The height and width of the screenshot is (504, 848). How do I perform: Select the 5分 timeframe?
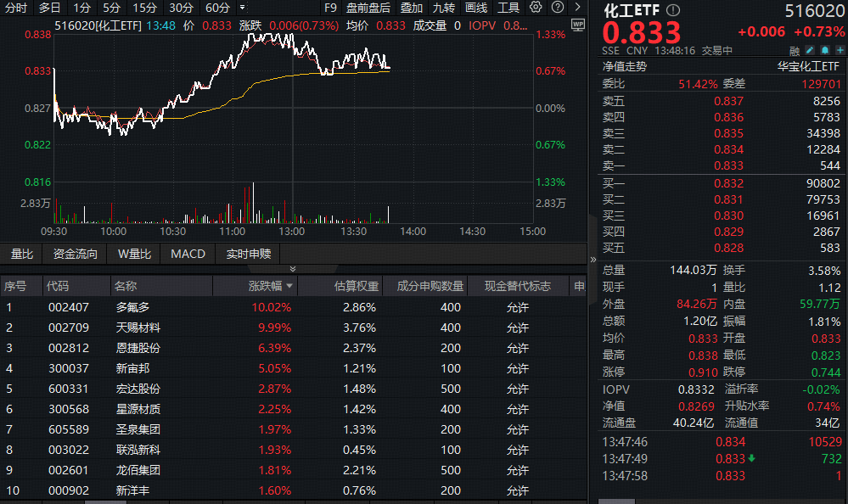pyautogui.click(x=112, y=8)
